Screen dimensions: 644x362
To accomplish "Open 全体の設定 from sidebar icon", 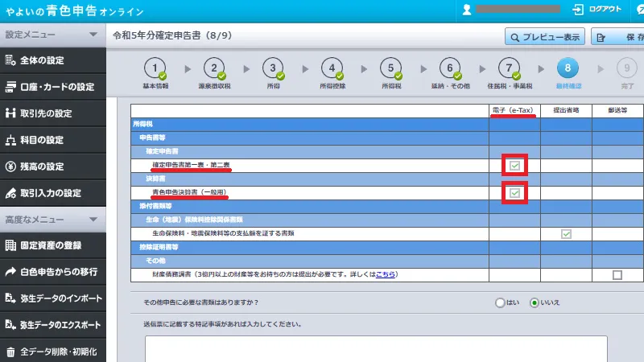I will (10, 60).
